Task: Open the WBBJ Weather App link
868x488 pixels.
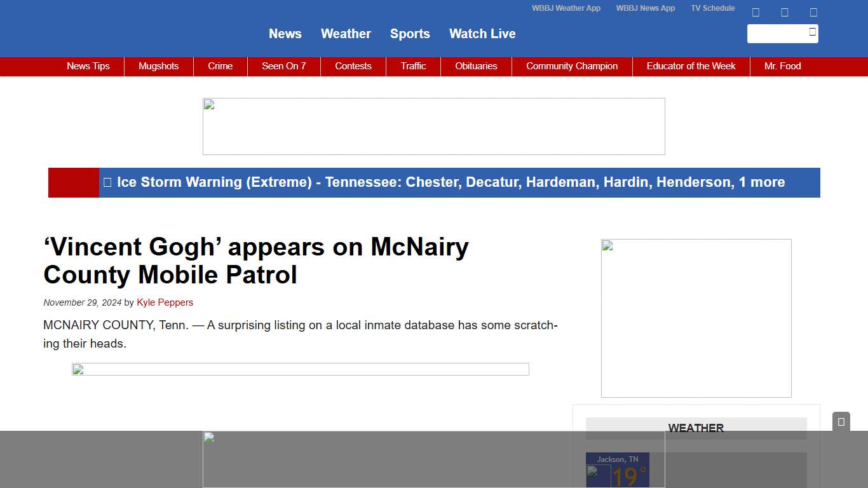Action: coord(566,8)
